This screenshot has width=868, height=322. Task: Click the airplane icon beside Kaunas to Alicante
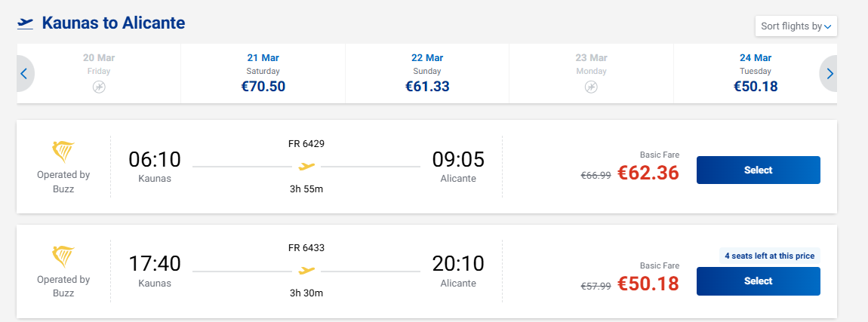point(26,23)
